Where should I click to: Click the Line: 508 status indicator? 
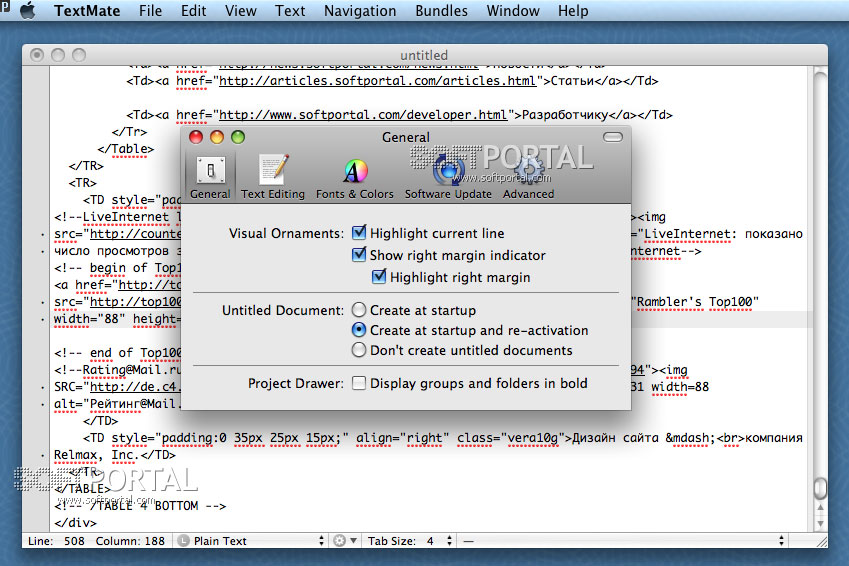tap(56, 541)
